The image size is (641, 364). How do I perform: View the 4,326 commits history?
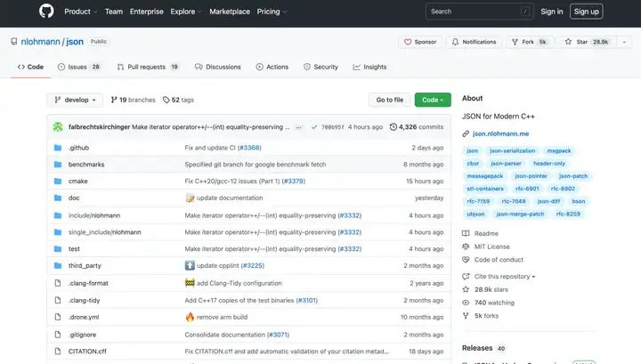point(416,127)
